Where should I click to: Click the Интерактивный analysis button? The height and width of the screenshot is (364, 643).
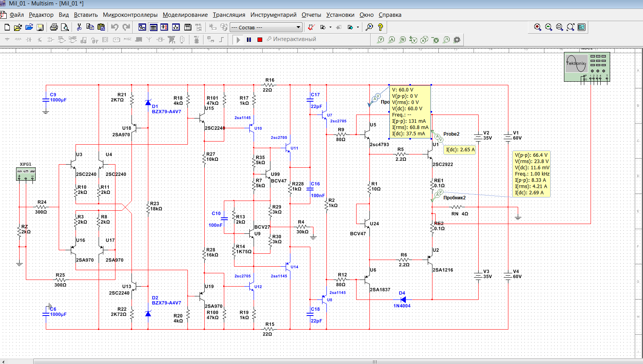(x=291, y=39)
